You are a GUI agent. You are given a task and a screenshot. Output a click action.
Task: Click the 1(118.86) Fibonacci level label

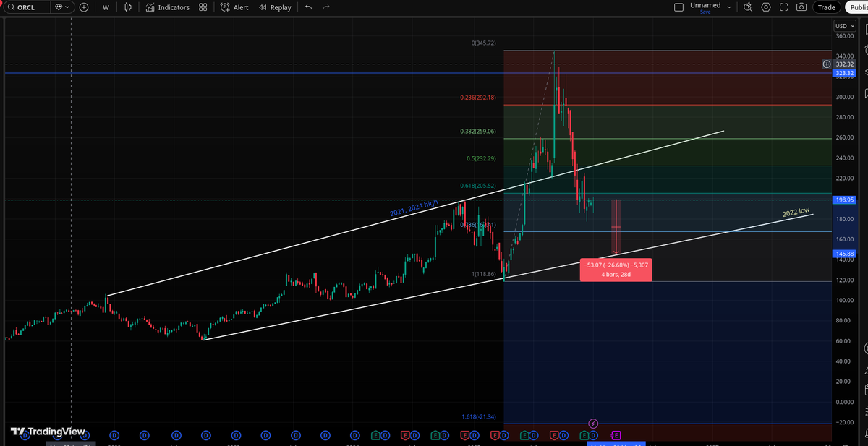(484, 274)
